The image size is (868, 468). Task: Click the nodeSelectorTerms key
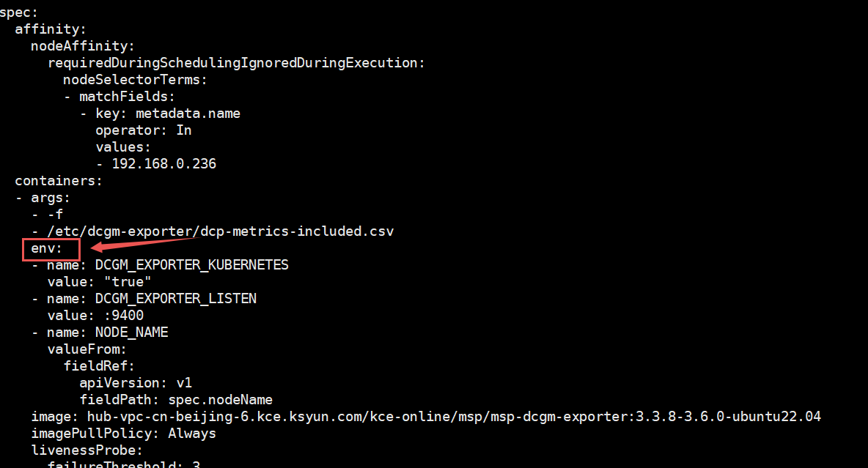click(x=136, y=80)
